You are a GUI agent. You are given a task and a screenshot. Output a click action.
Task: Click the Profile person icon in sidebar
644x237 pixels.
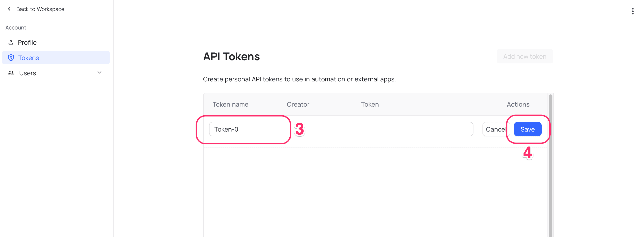[x=11, y=42]
